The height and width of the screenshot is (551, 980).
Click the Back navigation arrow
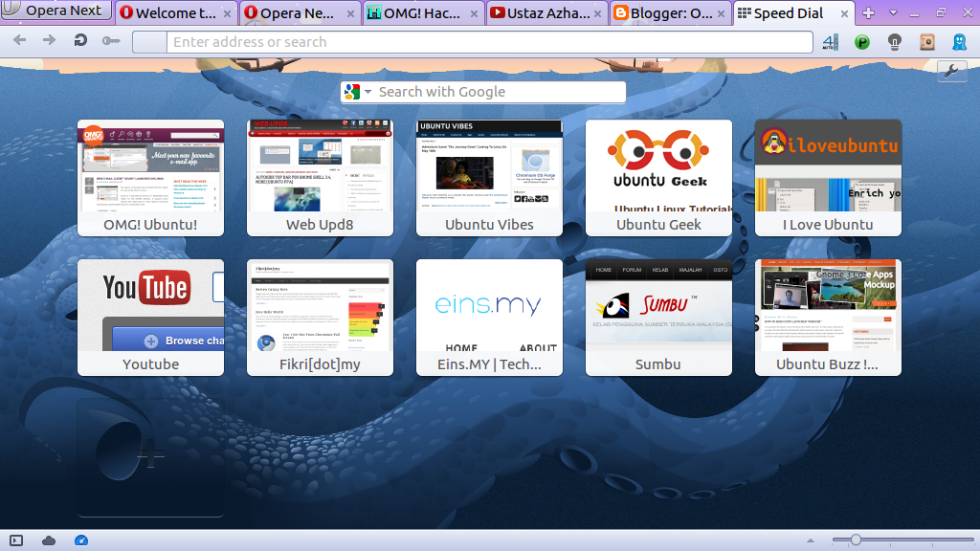coord(20,41)
